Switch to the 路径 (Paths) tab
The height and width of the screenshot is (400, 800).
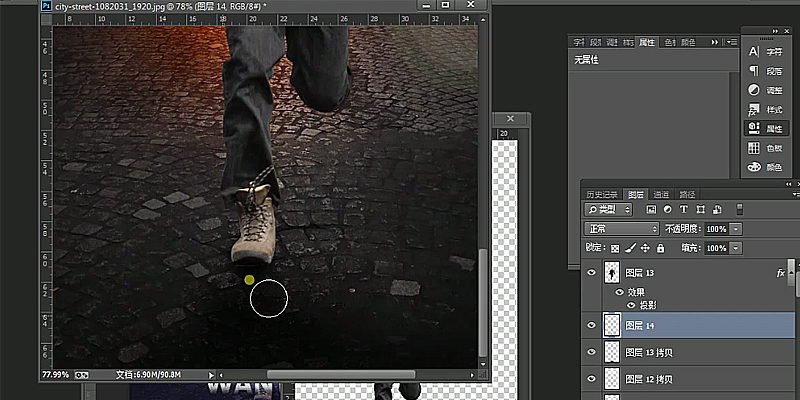coord(687,194)
